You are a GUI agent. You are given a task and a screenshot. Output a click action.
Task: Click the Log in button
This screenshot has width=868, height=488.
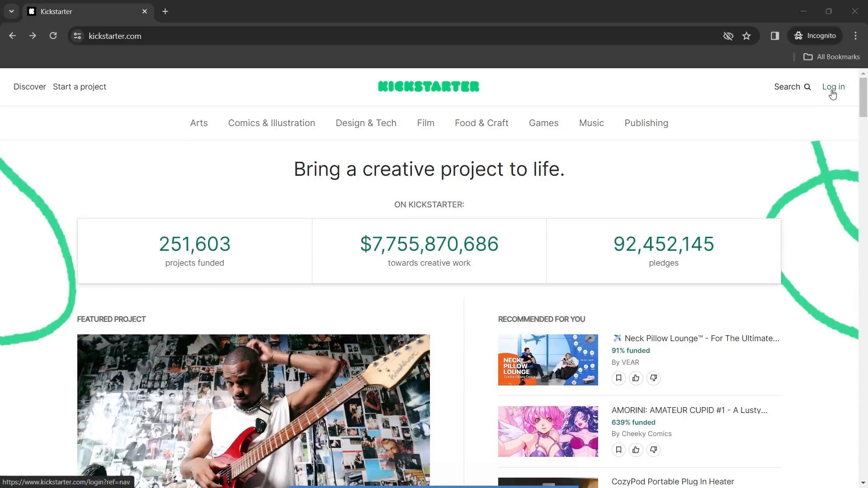tap(834, 86)
